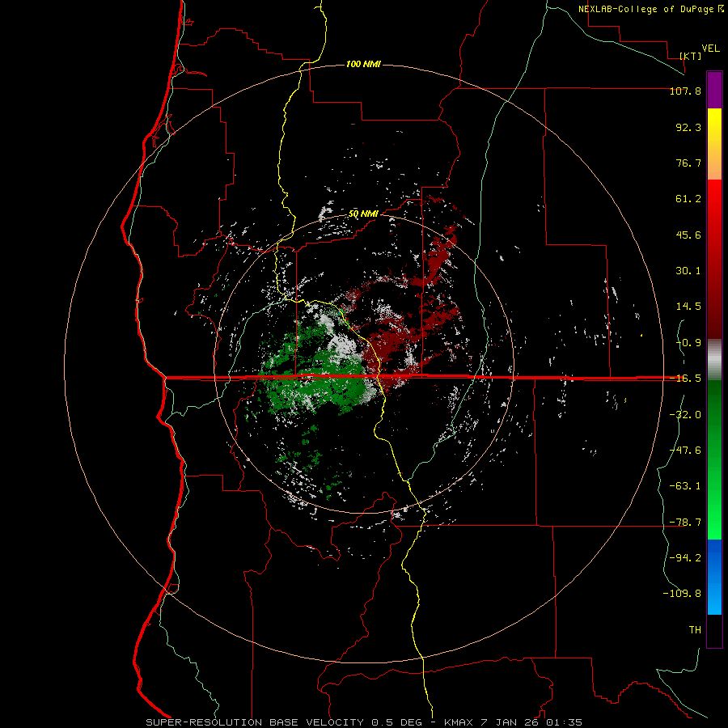
Task: Click the -63.1 velocity scale value
Action: pyautogui.click(x=685, y=486)
